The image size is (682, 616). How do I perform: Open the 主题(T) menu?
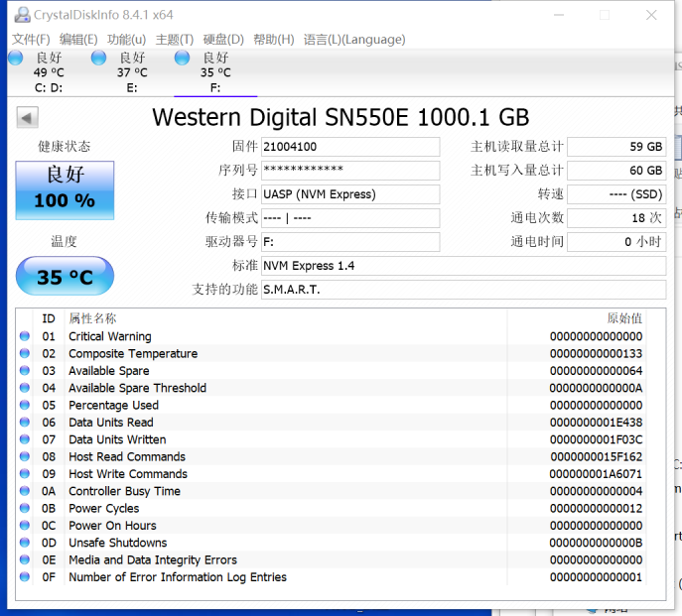[175, 40]
